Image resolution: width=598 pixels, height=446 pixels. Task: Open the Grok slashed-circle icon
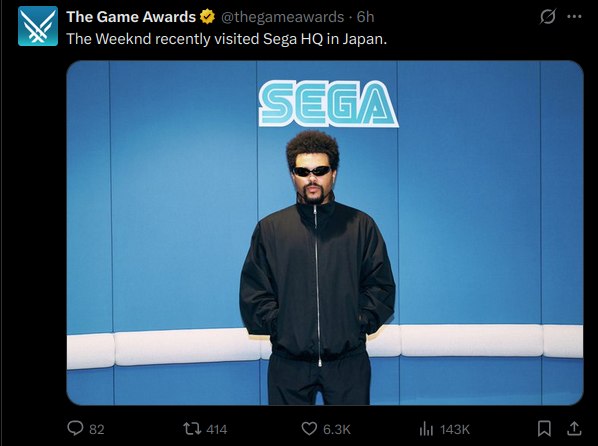548,16
